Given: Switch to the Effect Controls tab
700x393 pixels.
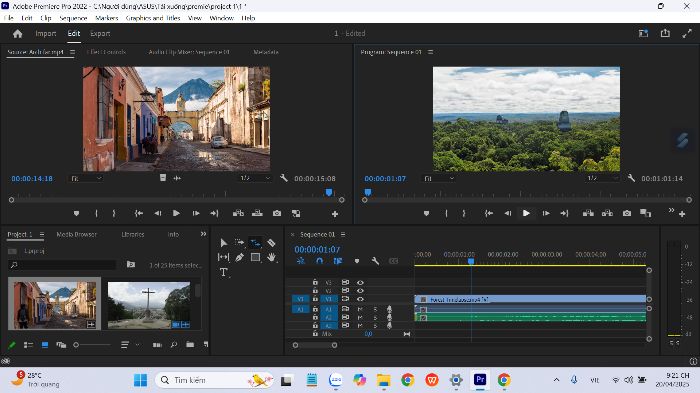Looking at the screenshot, I should (106, 52).
